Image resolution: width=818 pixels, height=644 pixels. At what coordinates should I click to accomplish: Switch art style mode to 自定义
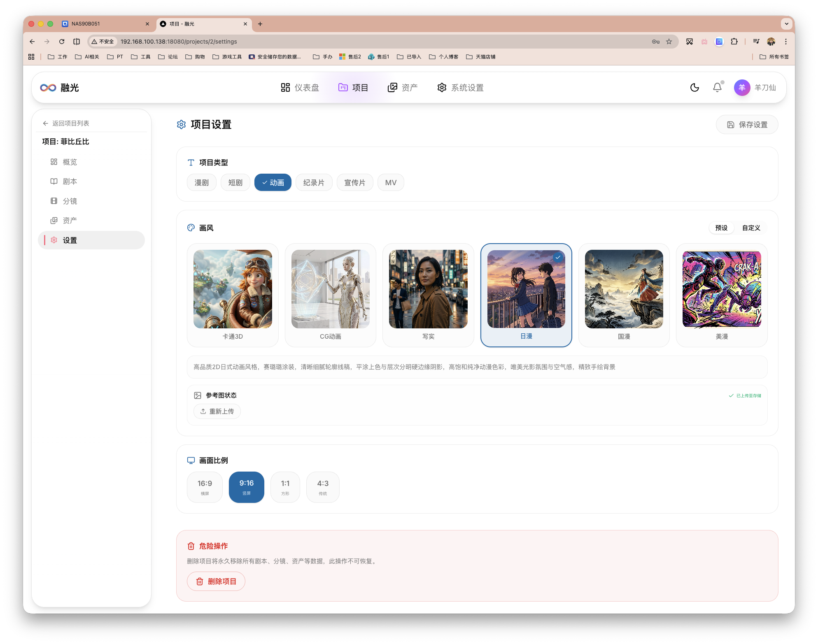click(751, 228)
